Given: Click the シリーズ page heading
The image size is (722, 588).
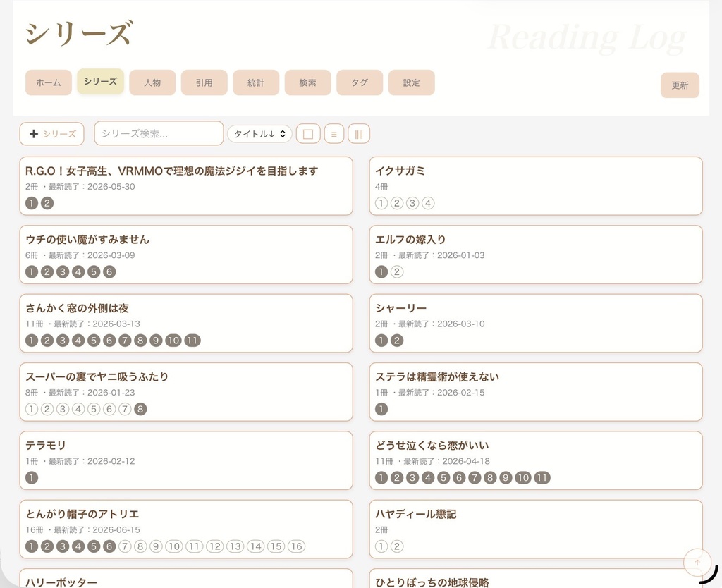Looking at the screenshot, I should (x=79, y=33).
